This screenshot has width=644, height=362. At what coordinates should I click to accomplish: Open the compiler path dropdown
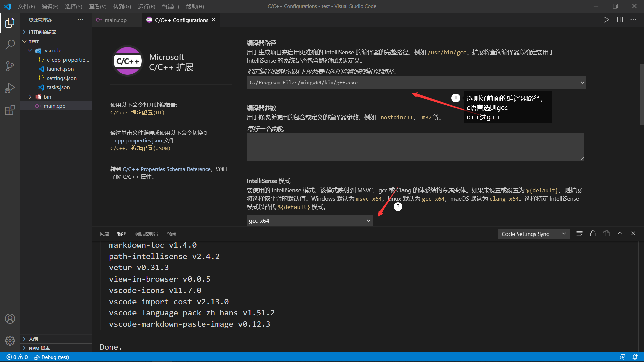click(x=416, y=82)
